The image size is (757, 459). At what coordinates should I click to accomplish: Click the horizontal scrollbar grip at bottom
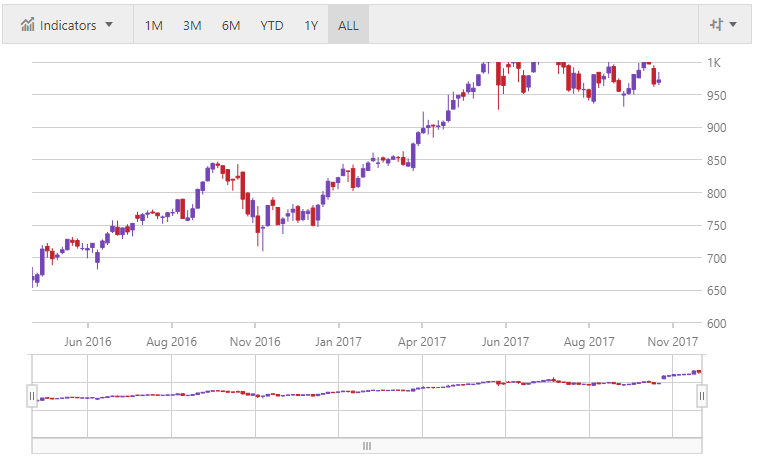pos(367,446)
